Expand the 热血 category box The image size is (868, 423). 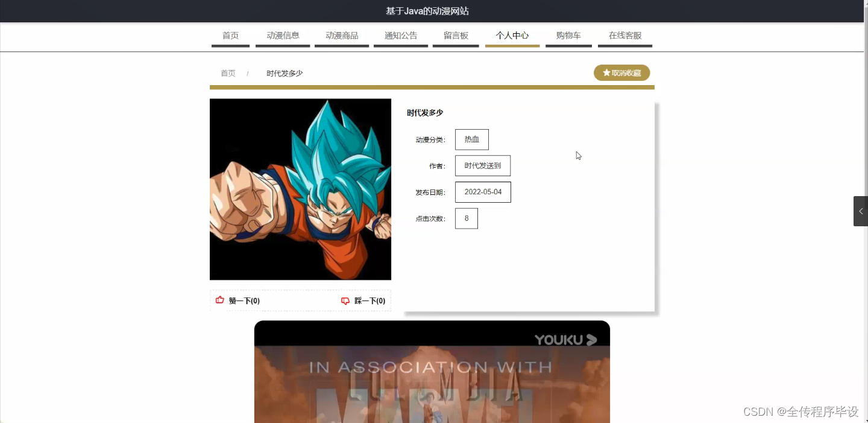click(471, 139)
